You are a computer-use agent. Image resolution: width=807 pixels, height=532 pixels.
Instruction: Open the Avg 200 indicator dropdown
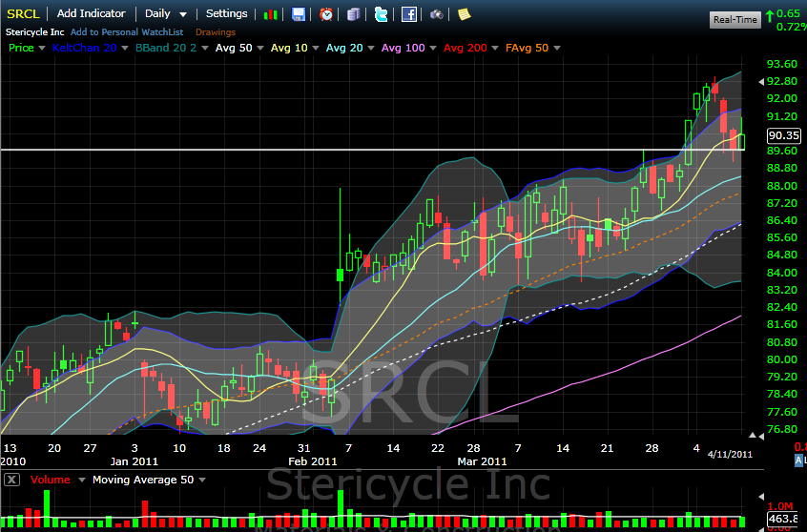pos(494,49)
